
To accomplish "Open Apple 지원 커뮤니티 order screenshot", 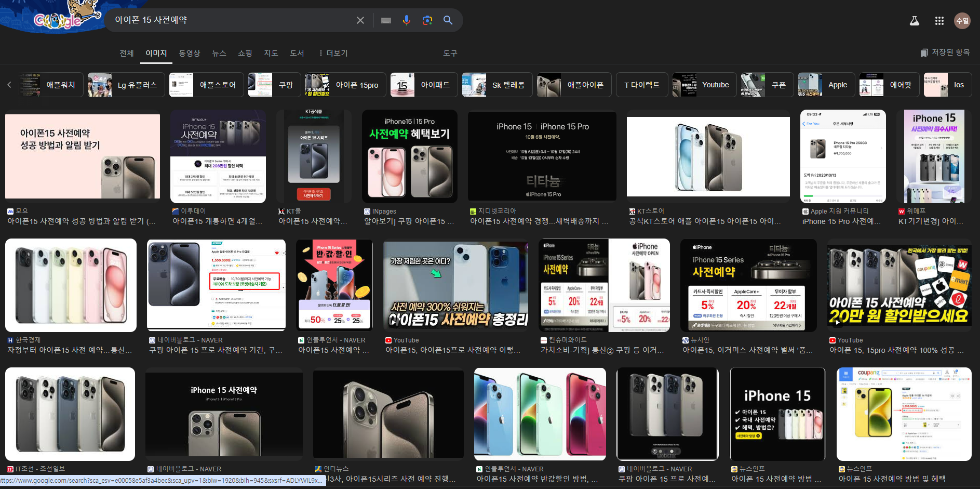I will coord(843,156).
